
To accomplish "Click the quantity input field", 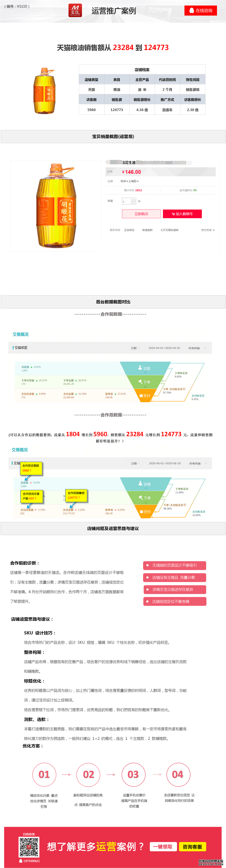I will coord(126,201).
